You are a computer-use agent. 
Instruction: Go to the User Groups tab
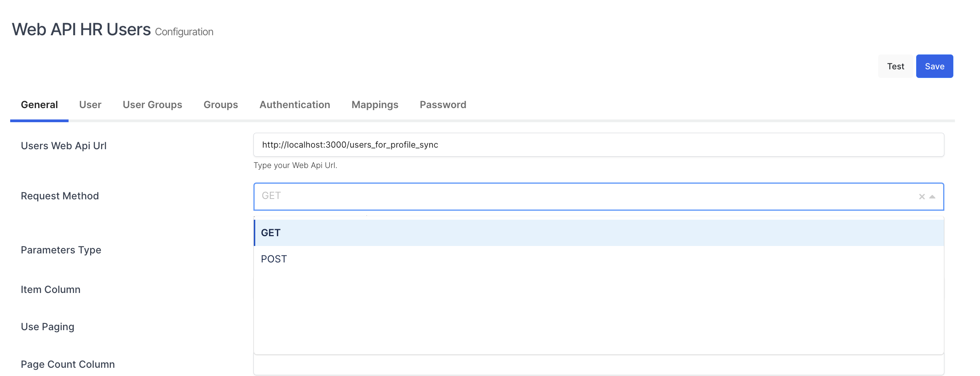point(152,105)
